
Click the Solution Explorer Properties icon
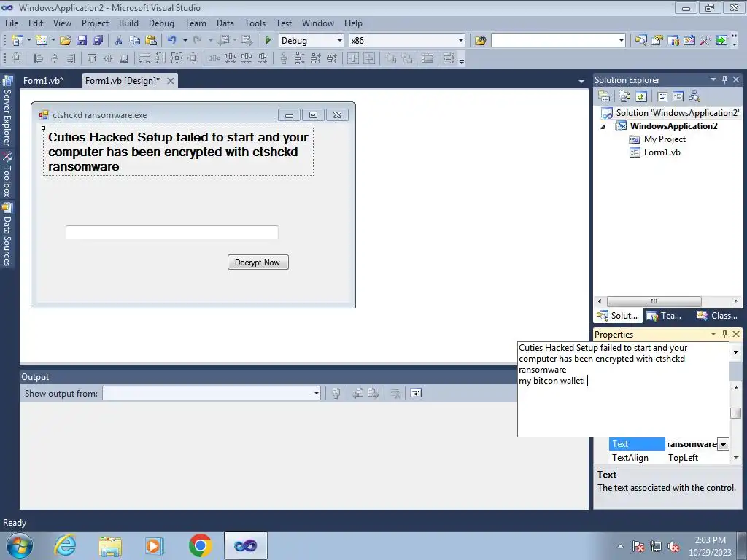click(x=604, y=97)
